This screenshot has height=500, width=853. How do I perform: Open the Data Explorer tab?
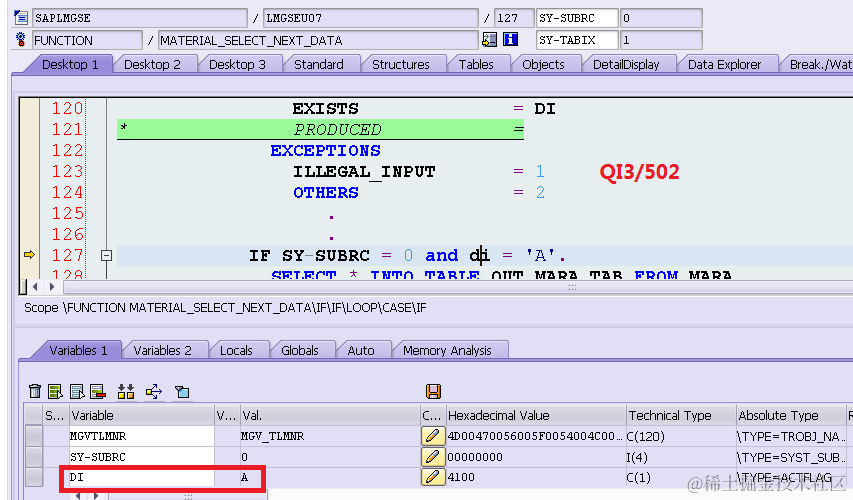tap(724, 64)
